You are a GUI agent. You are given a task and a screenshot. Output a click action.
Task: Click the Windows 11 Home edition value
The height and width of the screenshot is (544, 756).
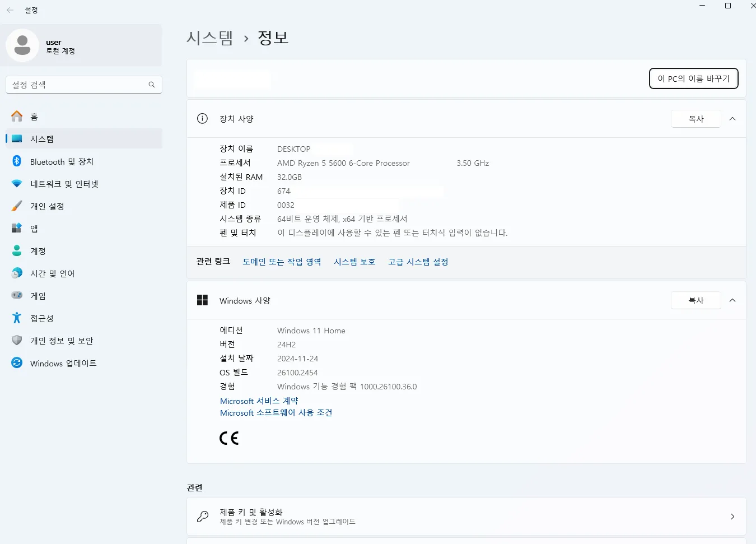311,331
